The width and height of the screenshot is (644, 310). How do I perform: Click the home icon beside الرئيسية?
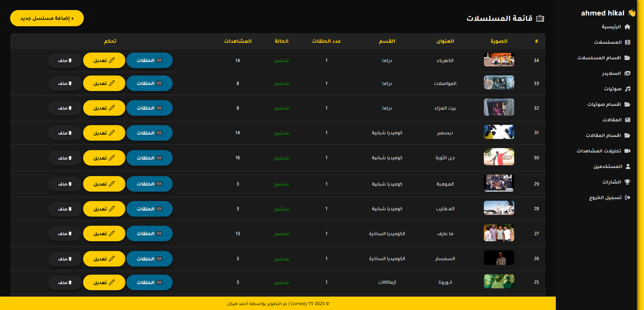pos(627,27)
